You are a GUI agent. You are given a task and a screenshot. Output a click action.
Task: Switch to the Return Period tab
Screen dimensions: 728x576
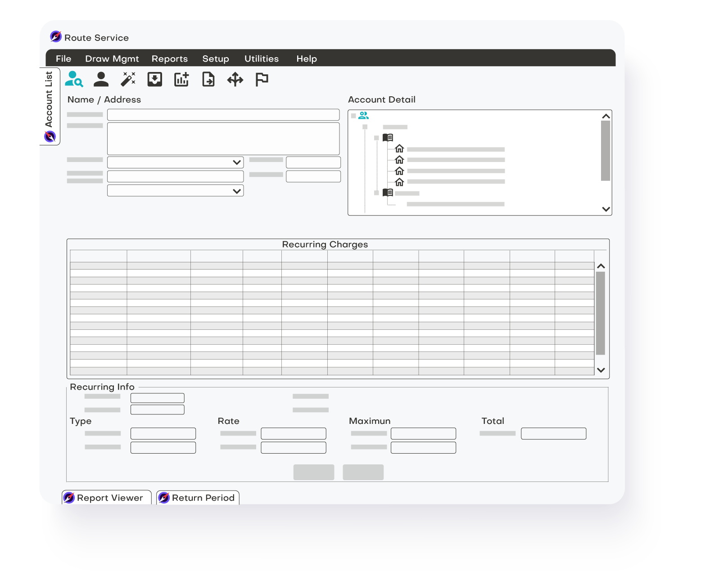click(198, 498)
